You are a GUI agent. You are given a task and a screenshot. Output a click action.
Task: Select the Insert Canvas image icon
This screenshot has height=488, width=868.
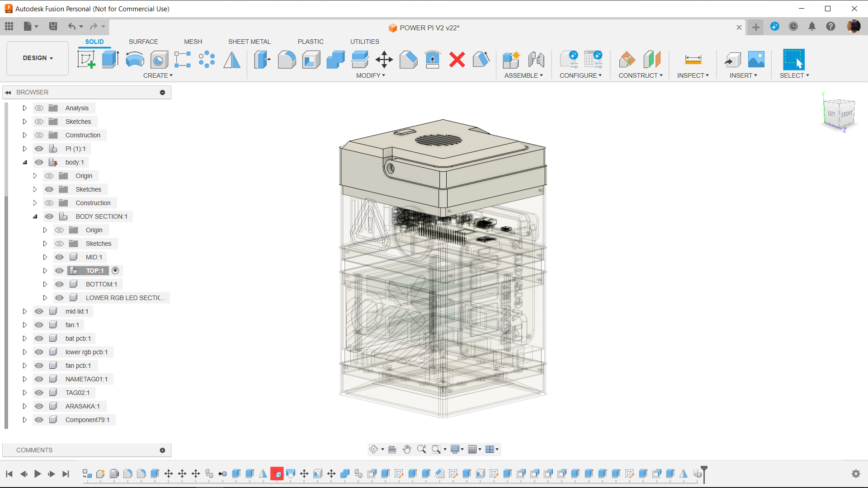point(756,59)
